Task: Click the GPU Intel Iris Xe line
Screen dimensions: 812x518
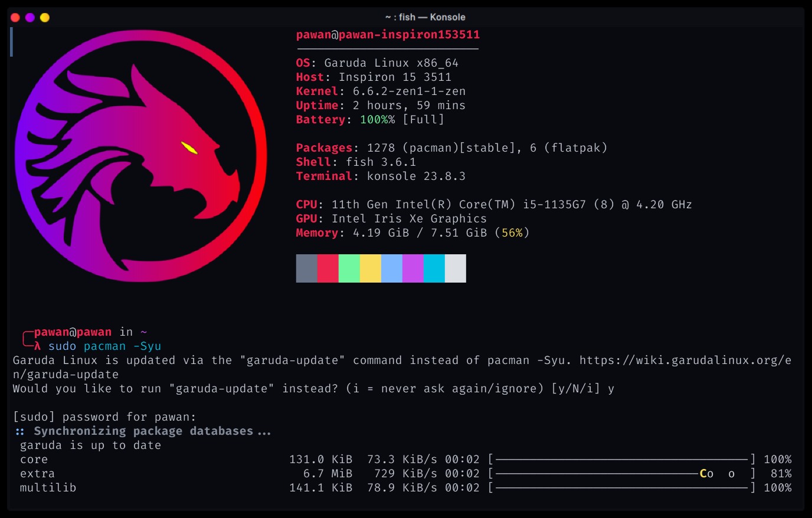Action: coord(391,219)
